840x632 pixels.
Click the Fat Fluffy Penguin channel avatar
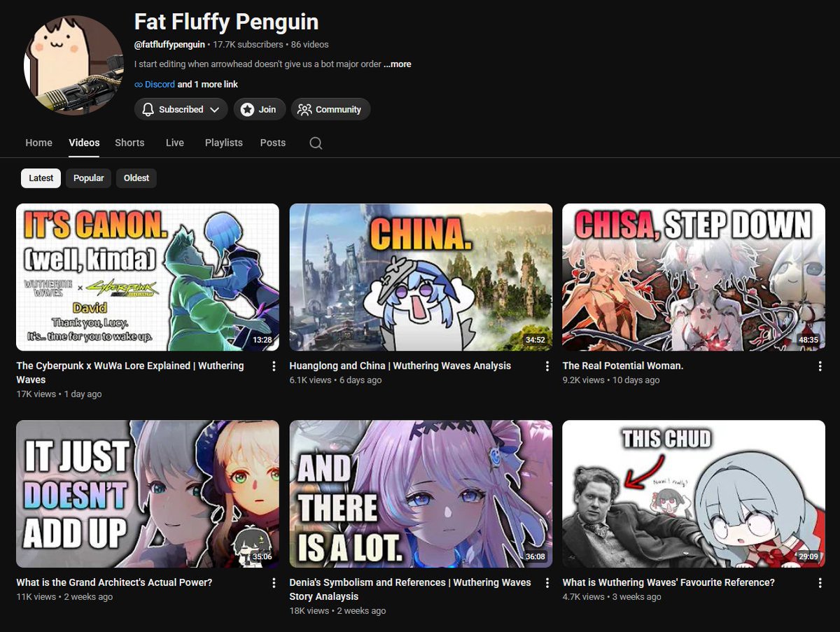point(74,64)
